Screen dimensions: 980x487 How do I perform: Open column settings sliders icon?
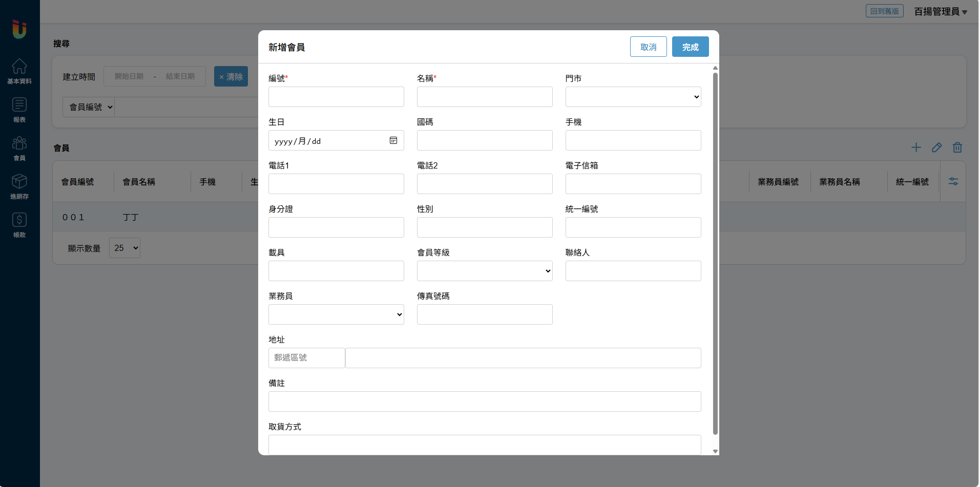click(953, 182)
